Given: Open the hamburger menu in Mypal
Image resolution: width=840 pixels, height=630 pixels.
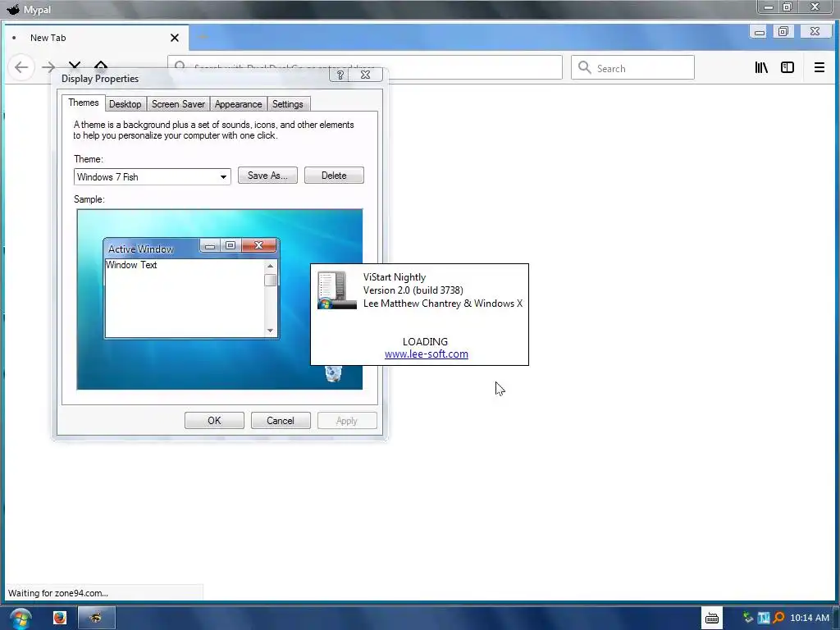Looking at the screenshot, I should [x=819, y=67].
